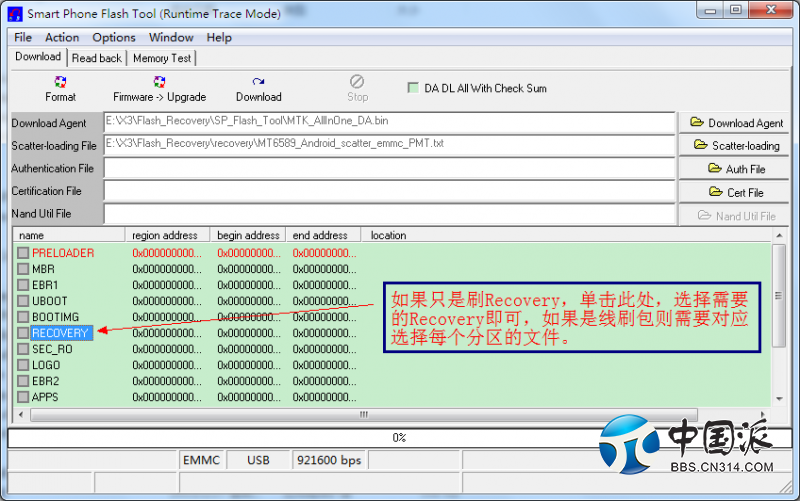Select the PRELOADER row name

point(63,253)
